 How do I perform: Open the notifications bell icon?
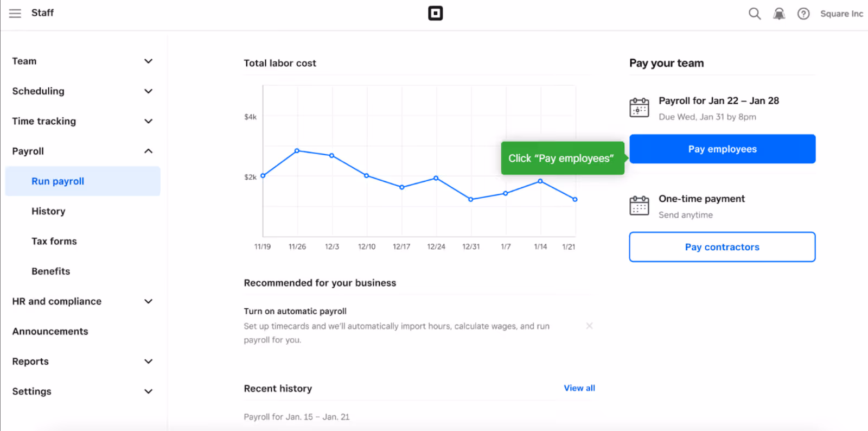(779, 14)
